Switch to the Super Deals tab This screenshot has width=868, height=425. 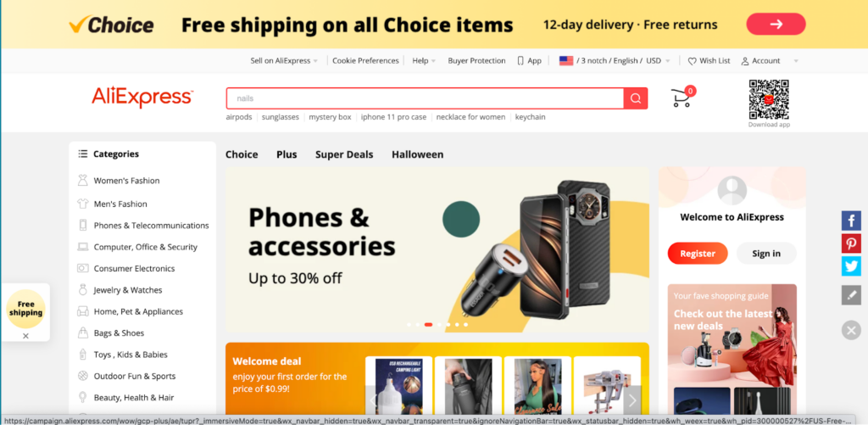[344, 154]
